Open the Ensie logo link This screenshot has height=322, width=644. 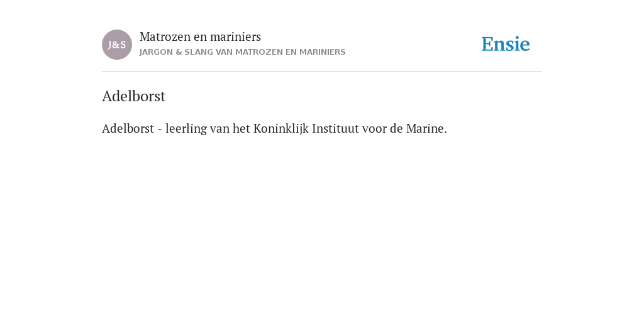coord(505,45)
